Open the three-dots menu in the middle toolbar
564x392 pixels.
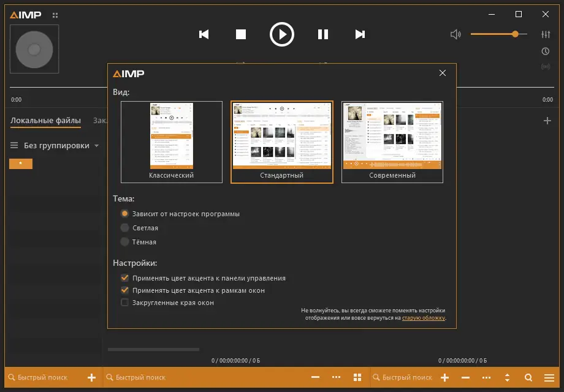(337, 377)
